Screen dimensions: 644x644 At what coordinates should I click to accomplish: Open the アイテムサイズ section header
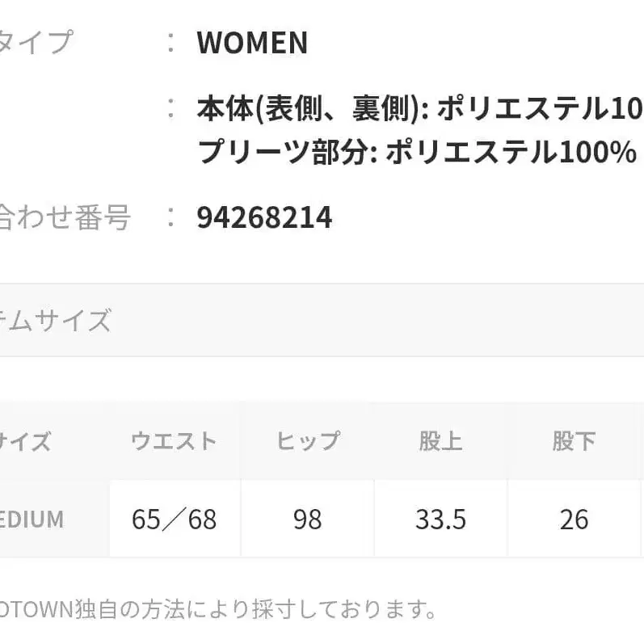pyautogui.click(x=55, y=321)
